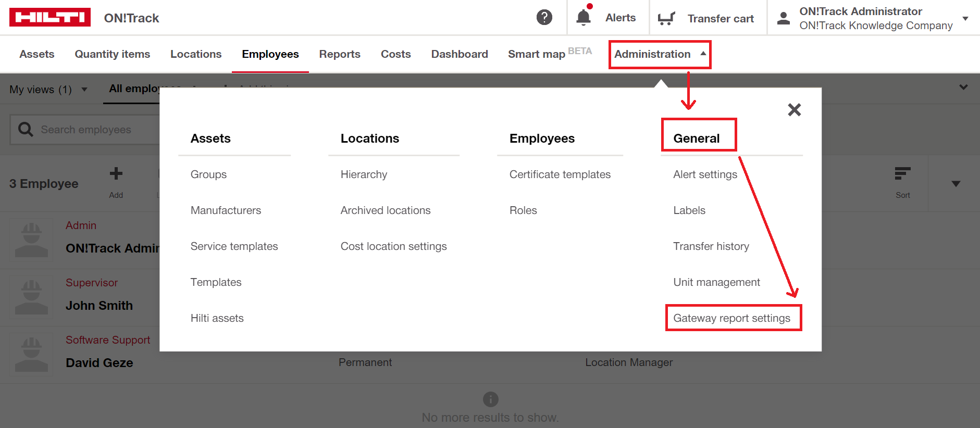The height and width of the screenshot is (428, 980).
Task: Click the search magnifier icon
Action: click(26, 129)
